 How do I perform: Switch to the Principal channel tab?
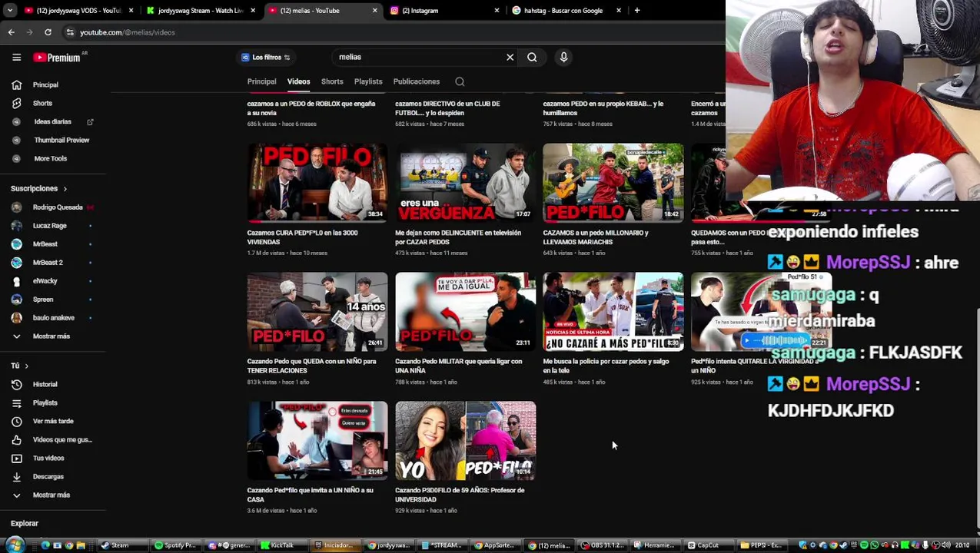[261, 81]
